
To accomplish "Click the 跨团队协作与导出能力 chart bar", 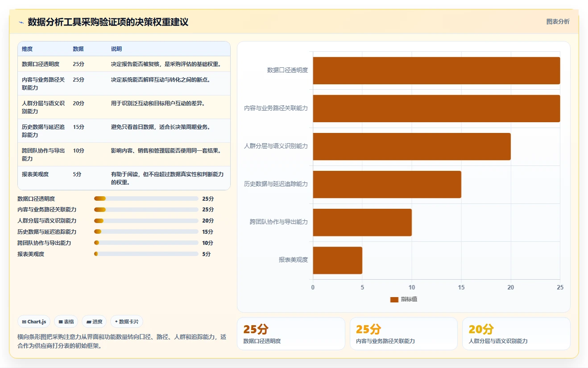I will [x=362, y=222].
